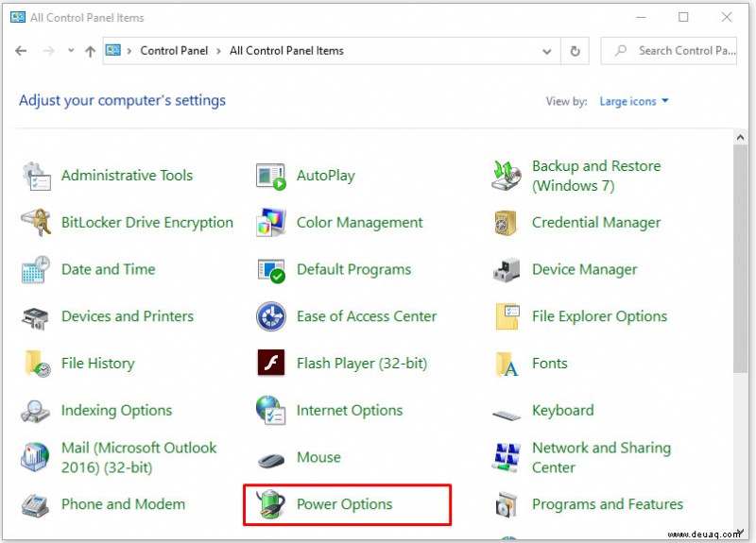
Task: Click the Indexing Options magnifier icon
Action: click(x=35, y=412)
